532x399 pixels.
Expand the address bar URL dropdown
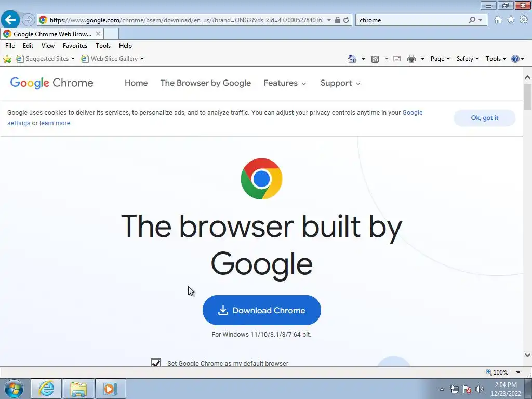pyautogui.click(x=329, y=20)
